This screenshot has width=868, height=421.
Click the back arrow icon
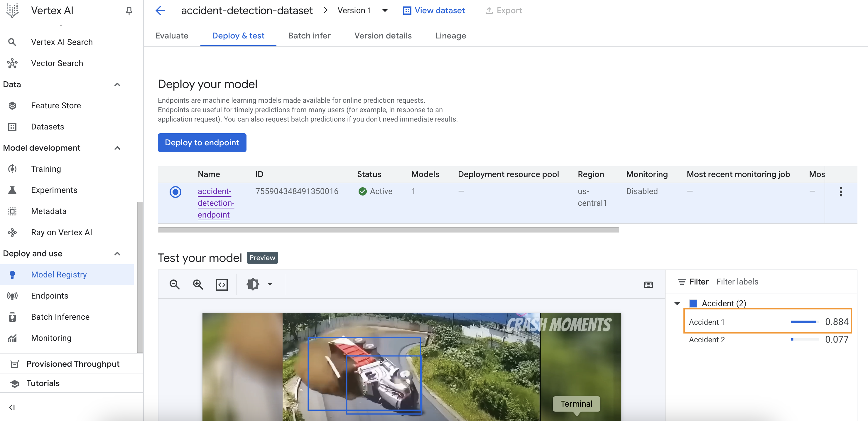coord(161,11)
